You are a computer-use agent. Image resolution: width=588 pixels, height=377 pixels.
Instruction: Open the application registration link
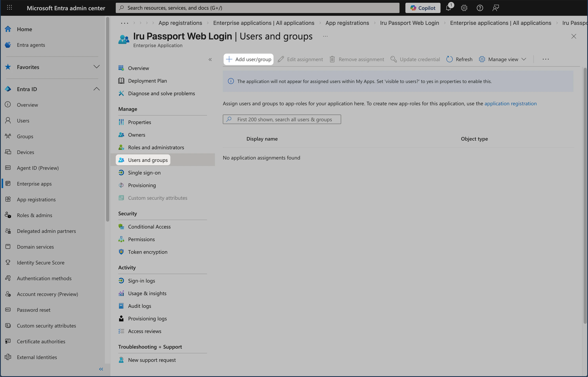pyautogui.click(x=511, y=103)
